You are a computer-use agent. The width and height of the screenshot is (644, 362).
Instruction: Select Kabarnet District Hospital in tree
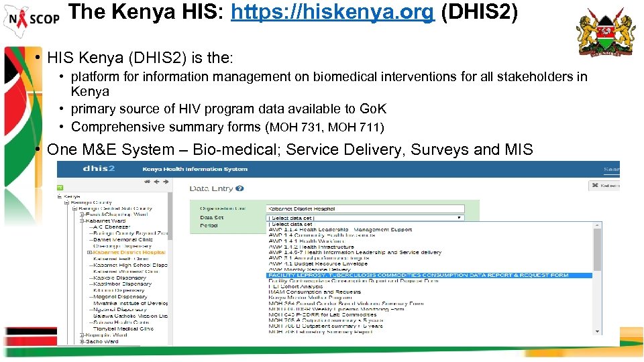[129, 253]
